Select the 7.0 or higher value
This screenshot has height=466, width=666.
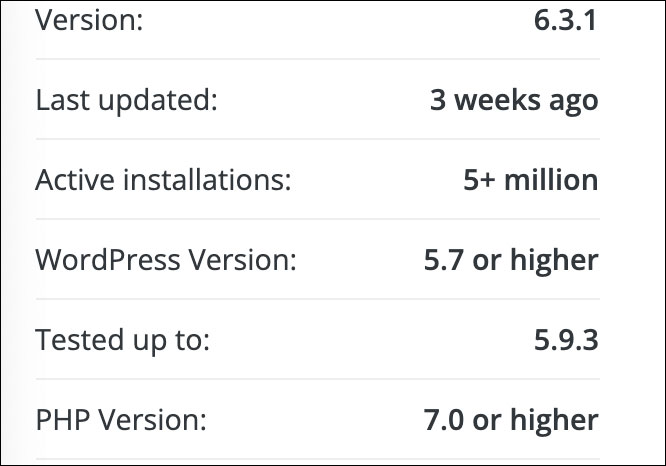click(511, 420)
